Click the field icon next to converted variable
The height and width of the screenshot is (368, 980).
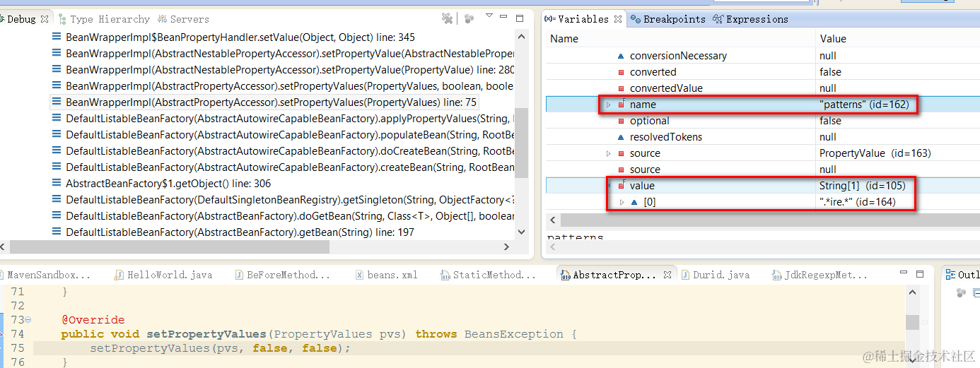coord(621,72)
